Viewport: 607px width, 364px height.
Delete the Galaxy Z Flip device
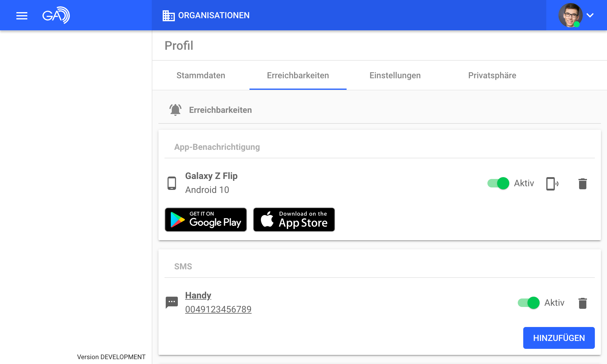click(x=582, y=184)
